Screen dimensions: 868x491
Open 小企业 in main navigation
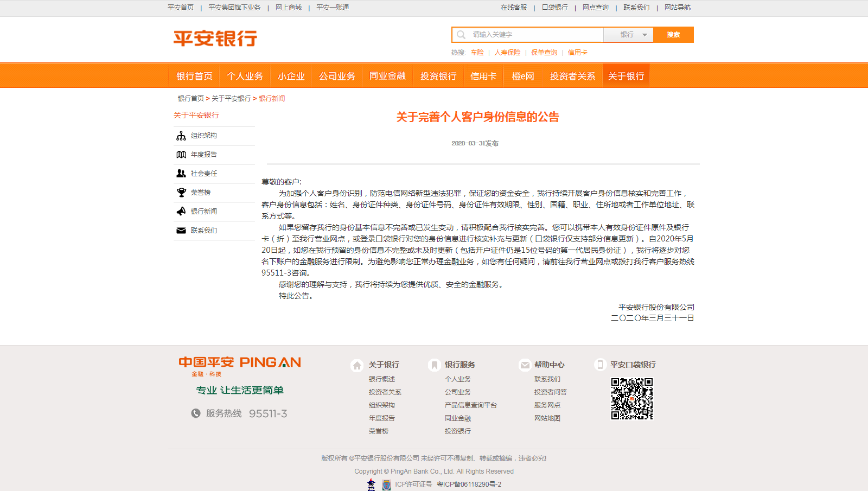pyautogui.click(x=291, y=76)
